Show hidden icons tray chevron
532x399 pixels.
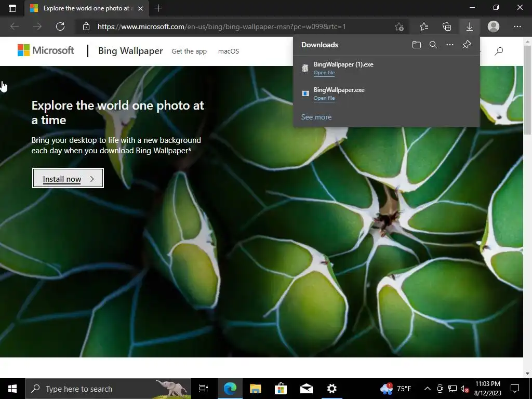[428, 389]
